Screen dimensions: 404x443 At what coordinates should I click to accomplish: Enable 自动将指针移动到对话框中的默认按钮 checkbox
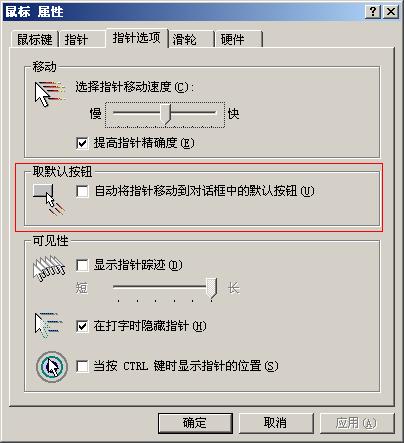[x=82, y=191]
